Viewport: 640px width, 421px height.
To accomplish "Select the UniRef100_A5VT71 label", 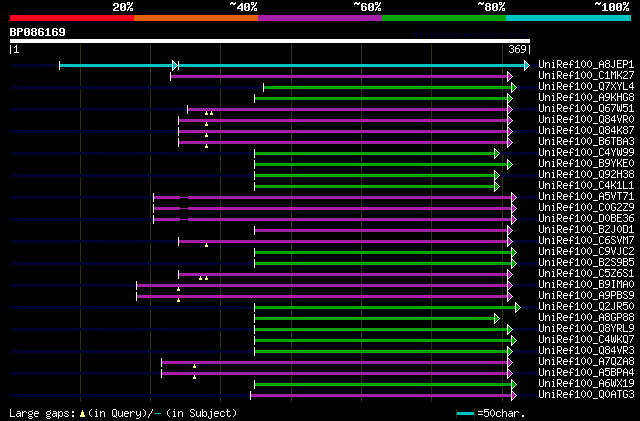I will (586, 197).
